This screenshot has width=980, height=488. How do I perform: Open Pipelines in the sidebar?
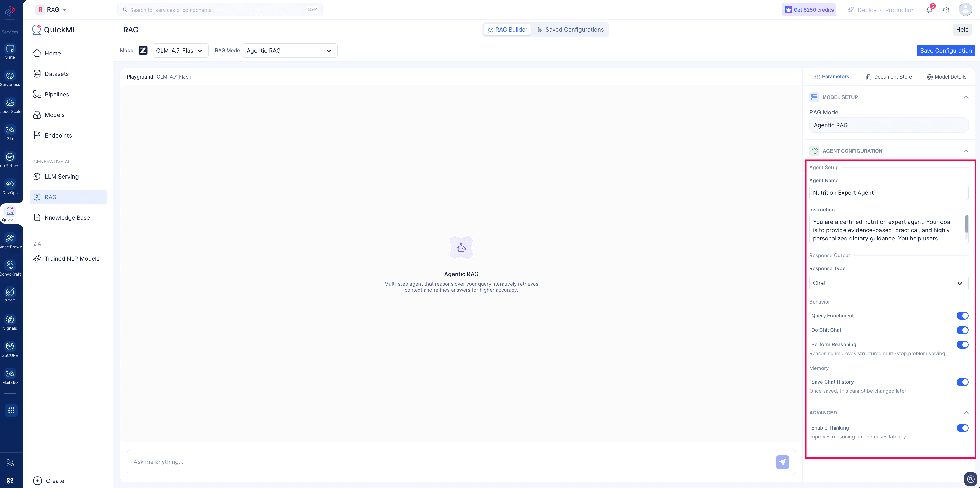pyautogui.click(x=68, y=94)
